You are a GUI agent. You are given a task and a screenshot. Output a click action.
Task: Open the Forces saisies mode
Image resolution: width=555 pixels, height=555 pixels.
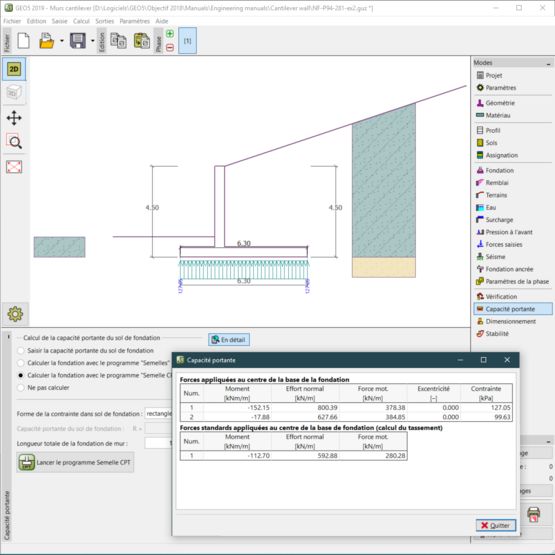tap(504, 245)
